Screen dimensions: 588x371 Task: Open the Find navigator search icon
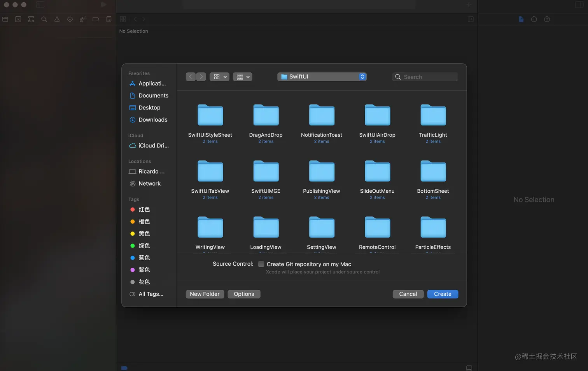(x=44, y=19)
